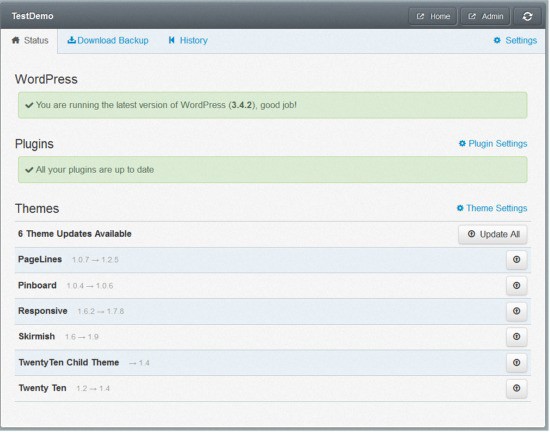This screenshot has width=550, height=433.
Task: Click the Themes section heading
Action: click(x=37, y=208)
